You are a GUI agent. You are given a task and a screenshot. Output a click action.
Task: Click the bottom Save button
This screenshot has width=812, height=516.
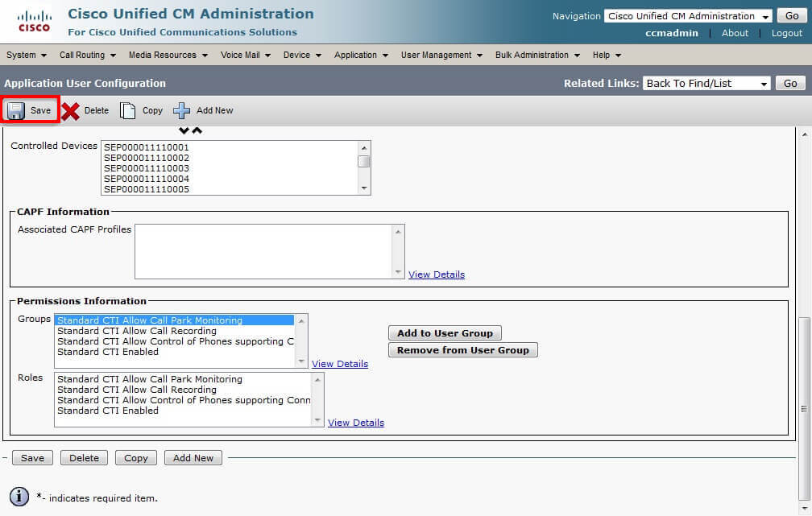[x=32, y=458]
